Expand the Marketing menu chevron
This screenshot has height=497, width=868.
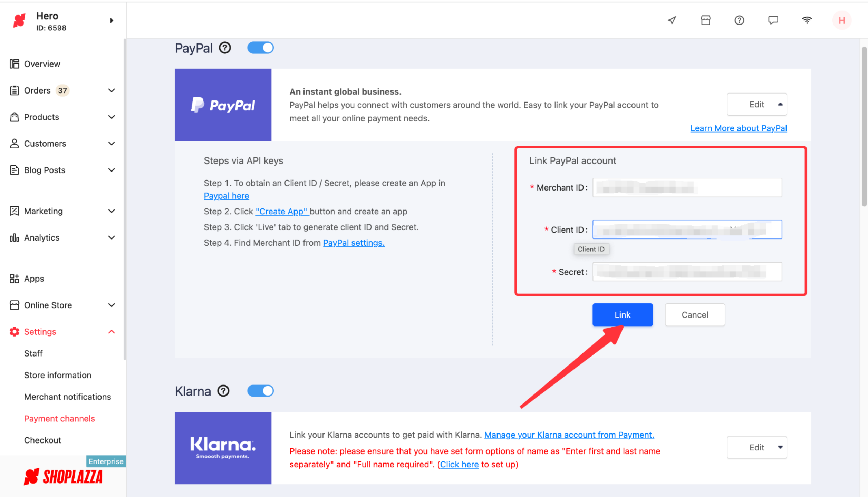point(112,211)
